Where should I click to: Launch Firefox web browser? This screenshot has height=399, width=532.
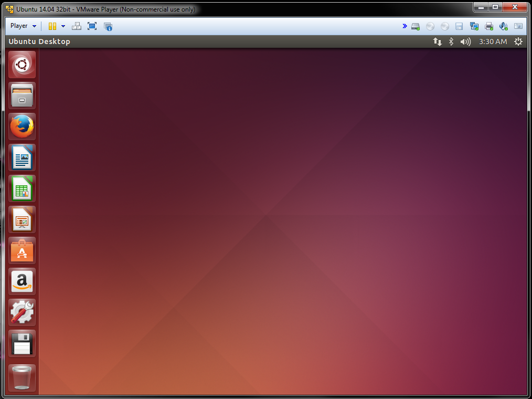pyautogui.click(x=22, y=127)
